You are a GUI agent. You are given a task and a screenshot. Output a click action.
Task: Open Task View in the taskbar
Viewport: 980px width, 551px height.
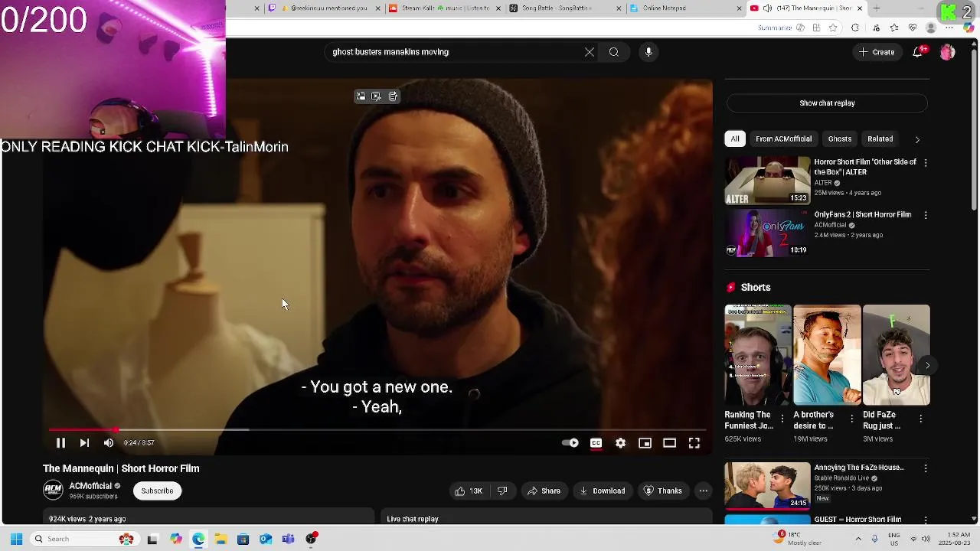tap(152, 539)
